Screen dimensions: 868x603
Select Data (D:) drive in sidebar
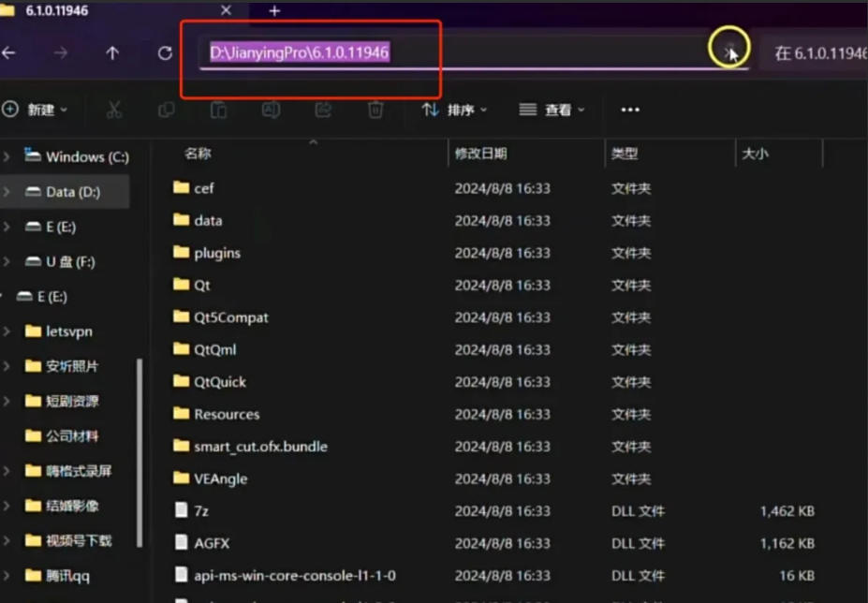pyautogui.click(x=63, y=192)
